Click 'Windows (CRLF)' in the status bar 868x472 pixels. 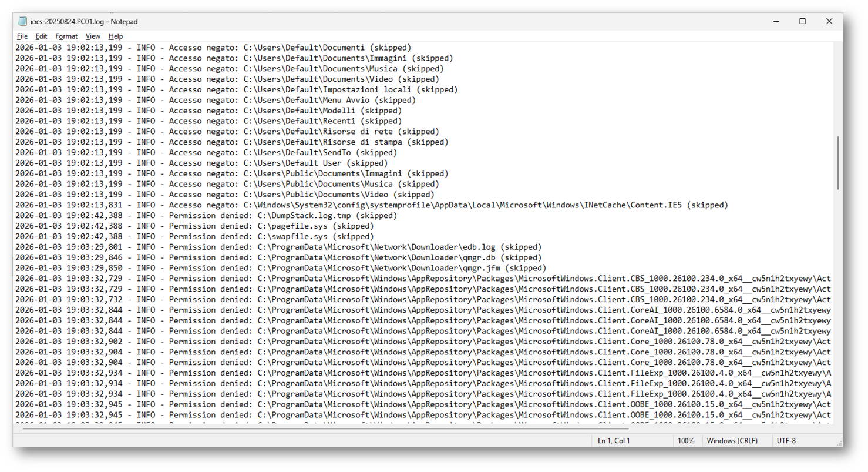(732, 441)
